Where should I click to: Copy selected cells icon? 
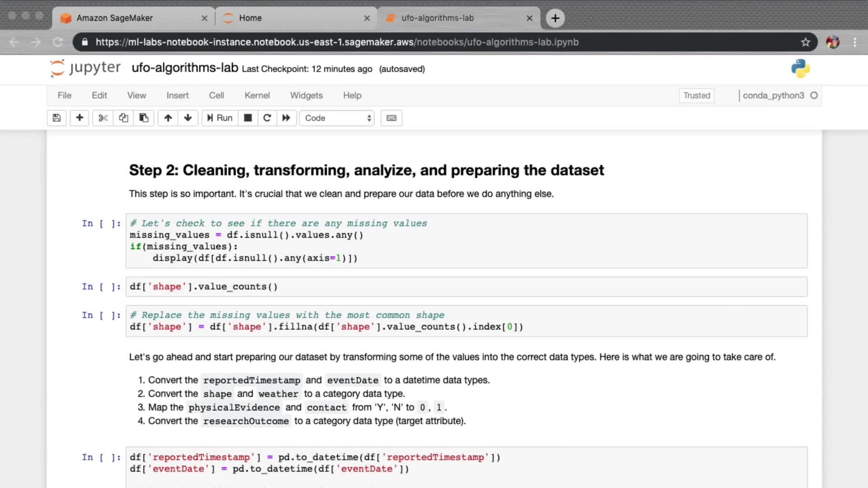click(x=123, y=118)
